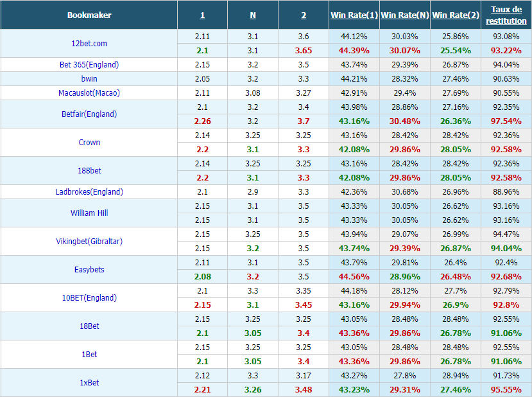The image size is (532, 397).
Task: Select 1xBet's red odds value 3.48
Action: [x=304, y=390]
